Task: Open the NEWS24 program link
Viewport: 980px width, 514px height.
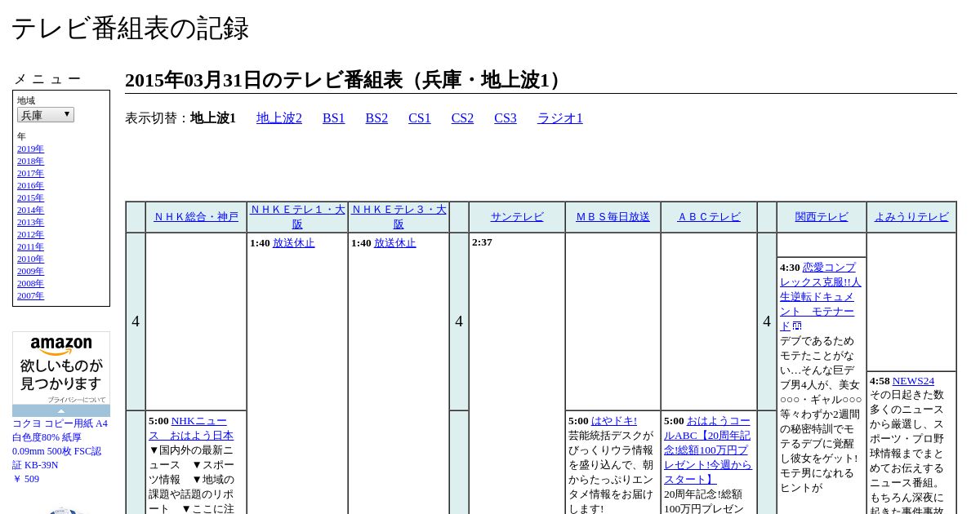Action: point(913,381)
